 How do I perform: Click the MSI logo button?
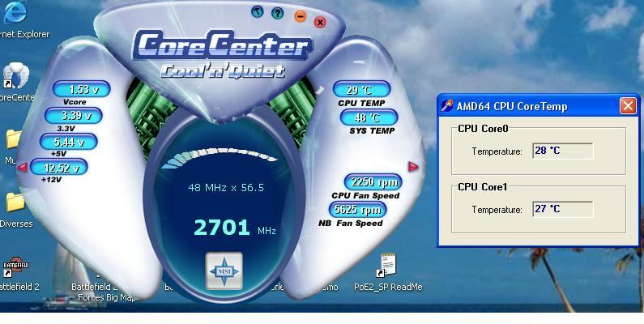click(224, 271)
